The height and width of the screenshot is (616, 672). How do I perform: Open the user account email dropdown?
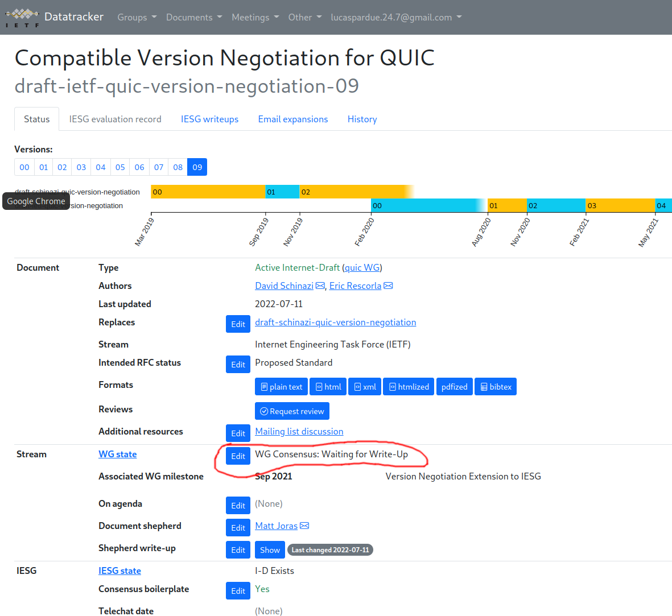(396, 18)
